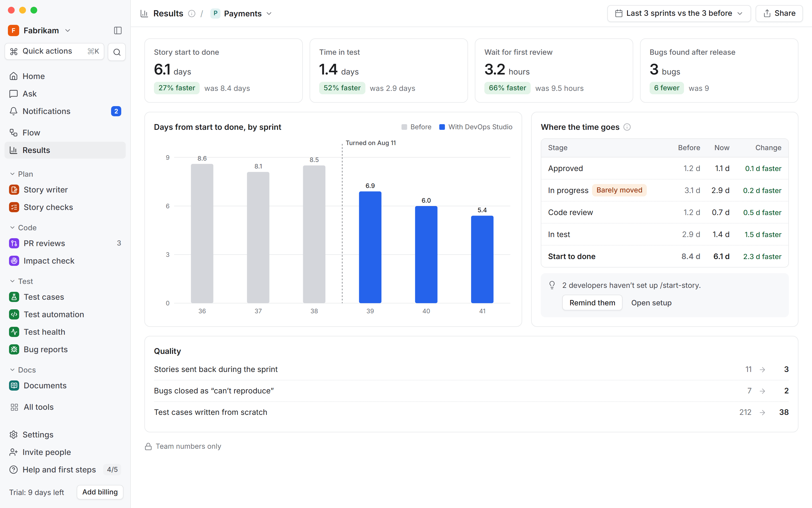Open the Story writer tool icon
The height and width of the screenshot is (508, 812).
(x=14, y=190)
